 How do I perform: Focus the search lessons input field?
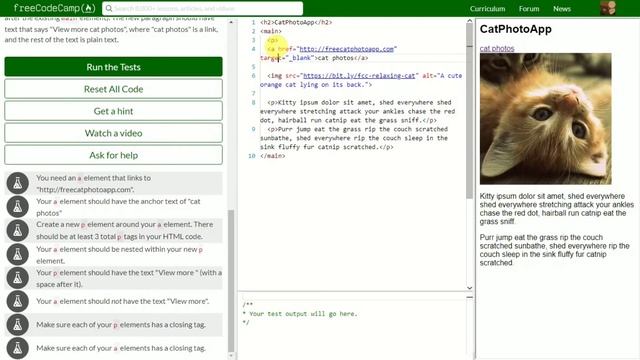coord(202,8)
